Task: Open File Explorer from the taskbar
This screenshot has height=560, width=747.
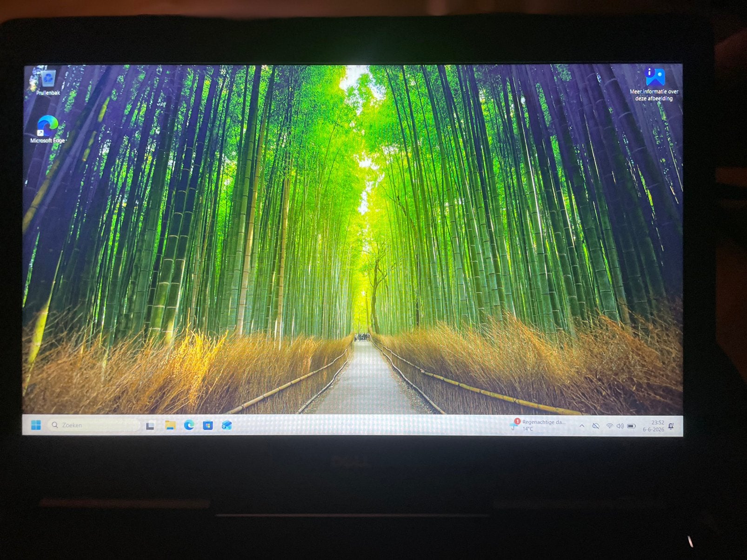Action: 170,425
